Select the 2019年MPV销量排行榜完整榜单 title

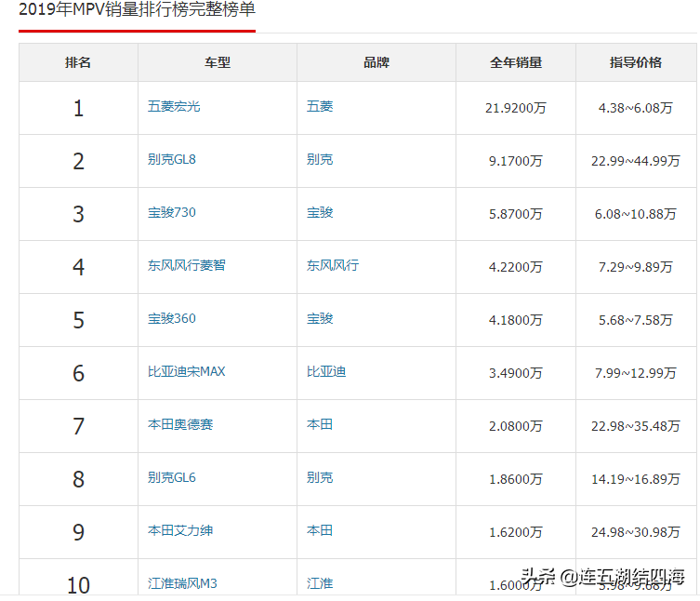pos(137,9)
